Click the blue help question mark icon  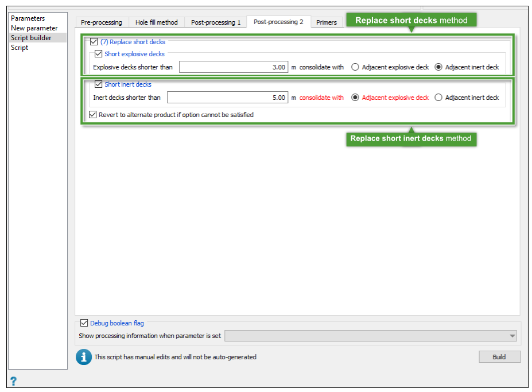tap(13, 381)
